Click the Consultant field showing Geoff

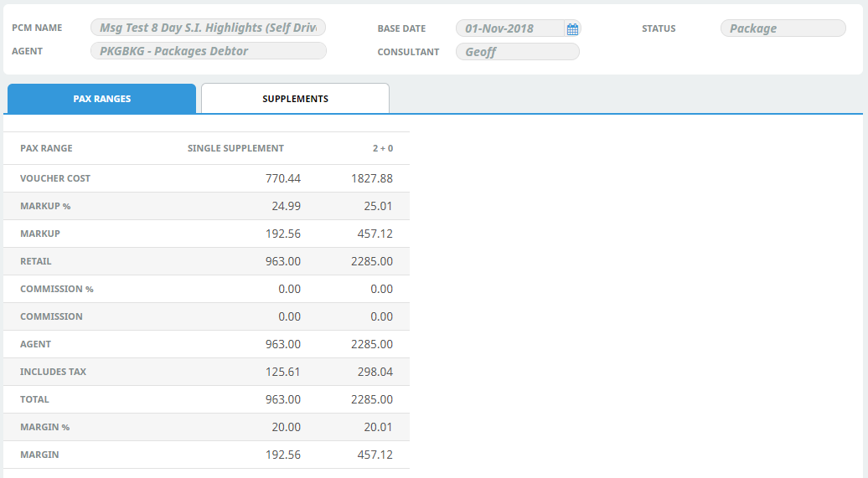pyautogui.click(x=518, y=51)
